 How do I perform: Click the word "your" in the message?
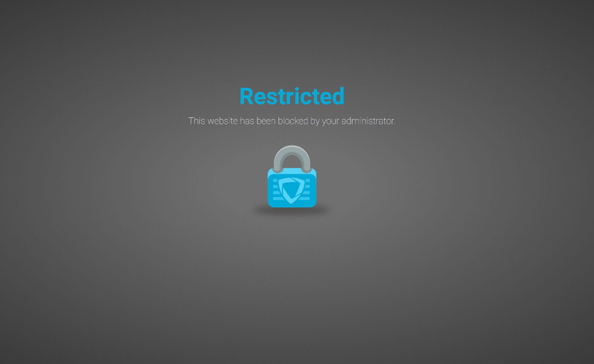tap(330, 122)
